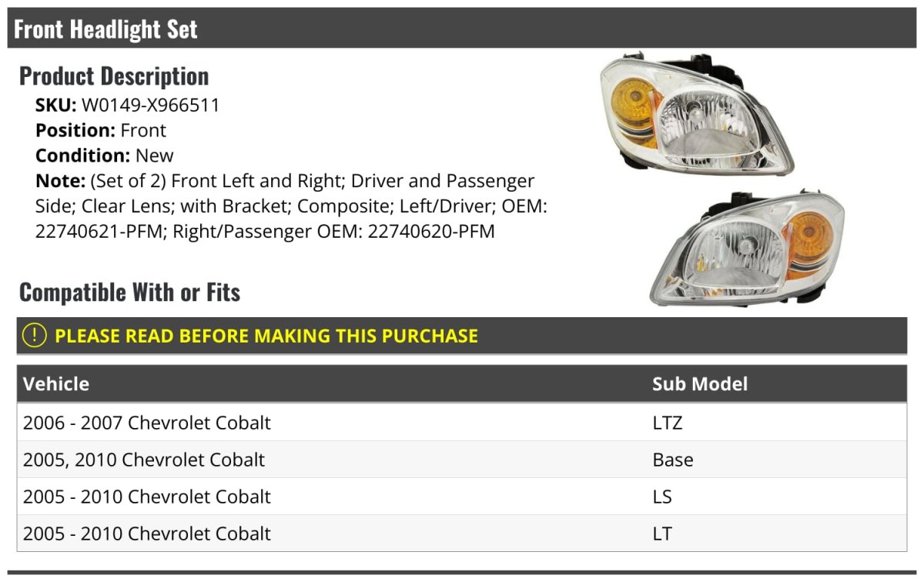Click the warning exclamation circle icon
The width and height of the screenshot is (924, 582).
34,336
